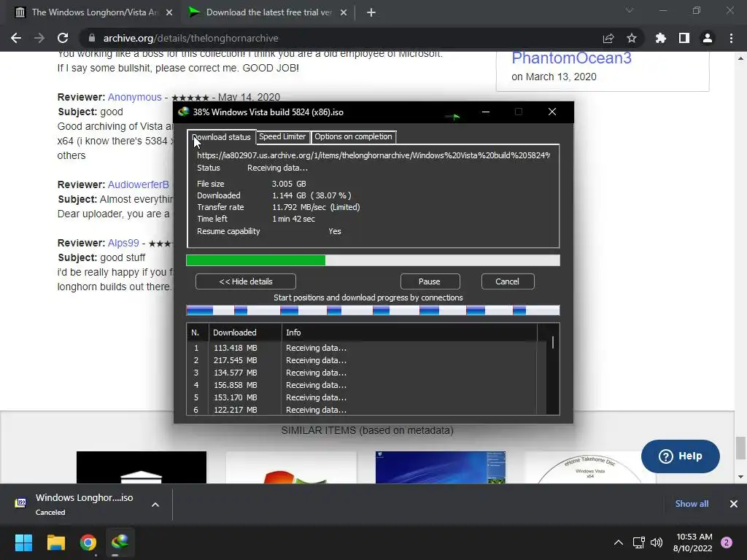Close the Download latest free trial tab
This screenshot has width=747, height=560.
click(344, 12)
